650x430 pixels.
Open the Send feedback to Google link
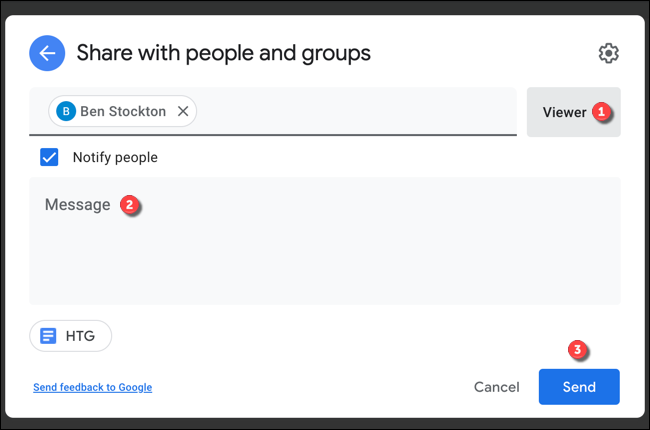click(x=92, y=387)
